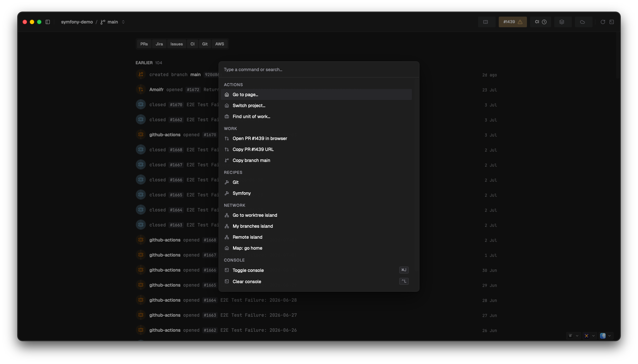Image resolution: width=638 pixels, height=364 pixels.
Task: Select Clear console command
Action: coord(316,281)
